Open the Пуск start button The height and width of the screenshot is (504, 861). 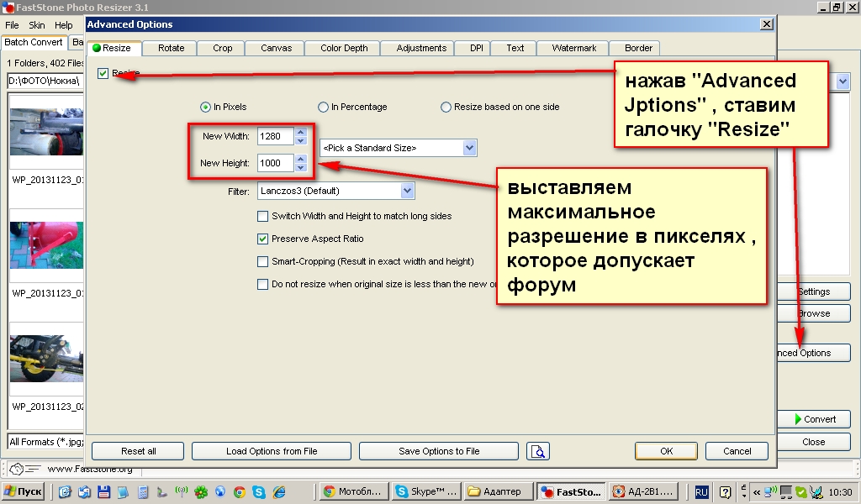pos(23,491)
